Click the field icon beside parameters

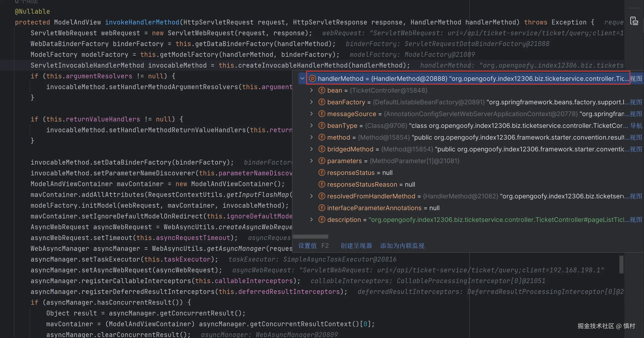pos(322,161)
